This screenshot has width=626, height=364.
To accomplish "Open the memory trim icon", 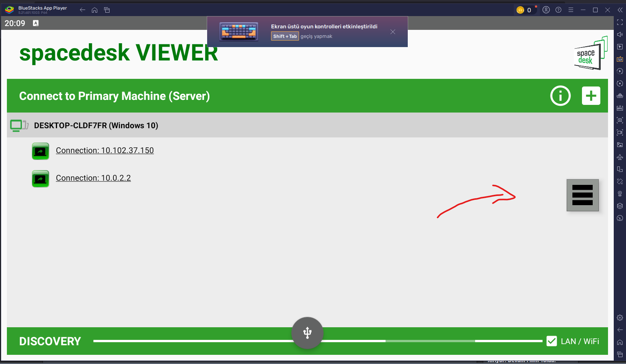I will 620,96.
